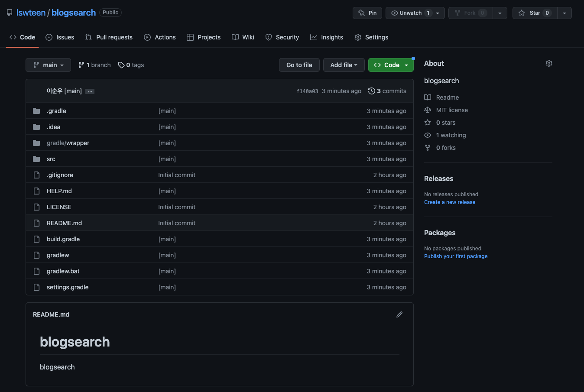
Task: Edit README with the pencil icon
Action: coord(399,314)
